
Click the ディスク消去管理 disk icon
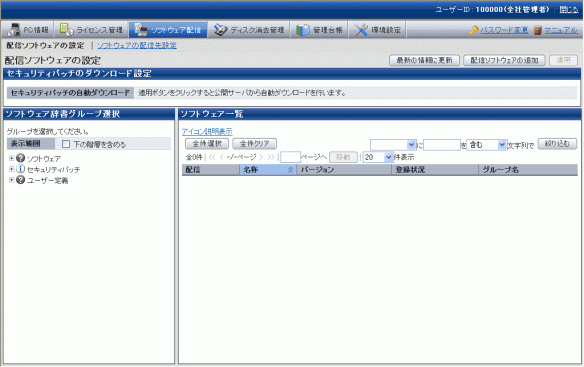[220, 30]
